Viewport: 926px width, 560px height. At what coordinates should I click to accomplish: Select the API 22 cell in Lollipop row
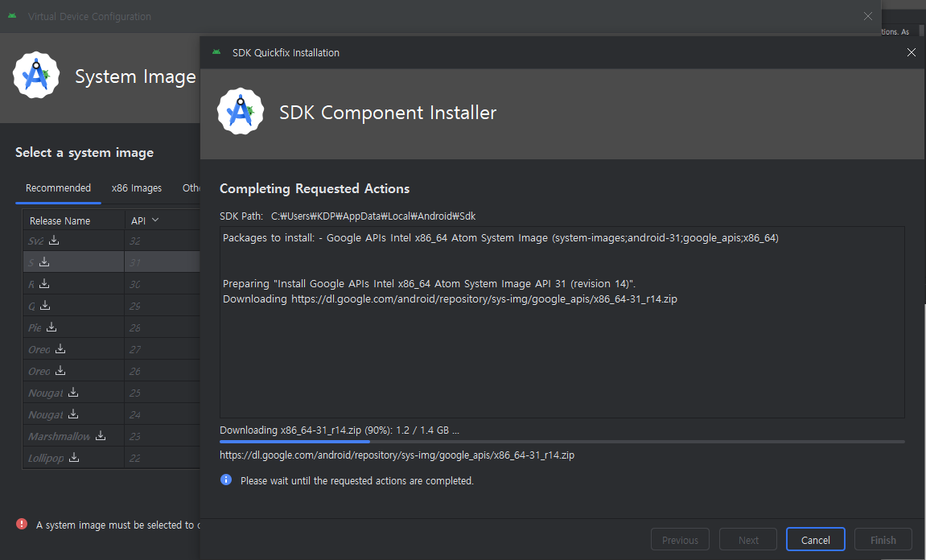pyautogui.click(x=162, y=458)
